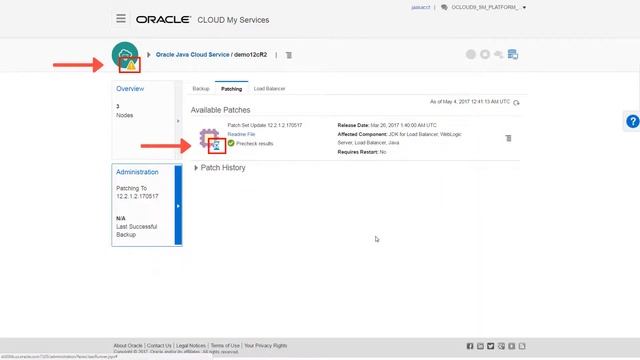Expand triangle before Oracle Java Cloud Service
The height and width of the screenshot is (360, 640).
tap(149, 55)
